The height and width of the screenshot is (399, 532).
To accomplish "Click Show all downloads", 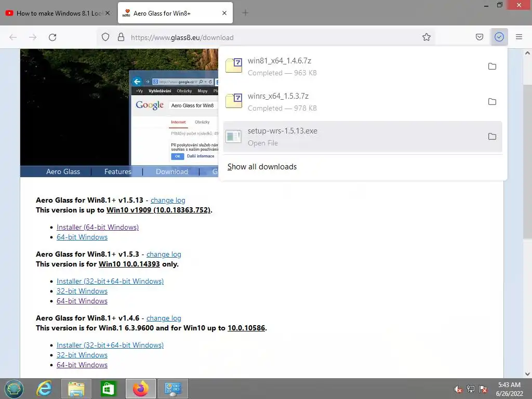I will pos(262,167).
